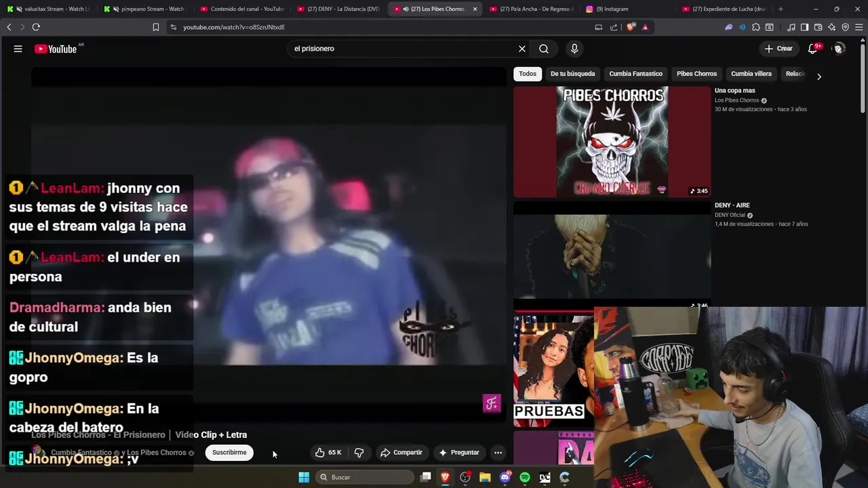Image resolution: width=868 pixels, height=488 pixels.
Task: Switch to DENY - La Distancia tab
Action: (x=338, y=9)
